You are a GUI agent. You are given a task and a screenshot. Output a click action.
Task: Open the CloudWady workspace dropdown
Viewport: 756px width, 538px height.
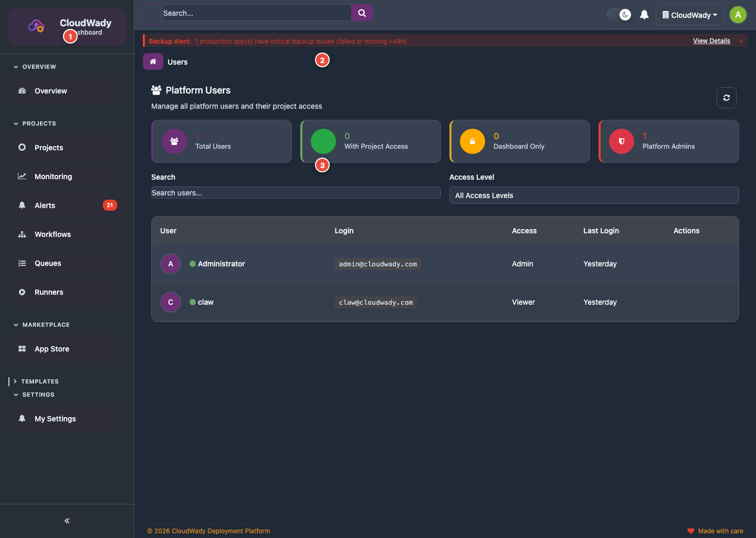[689, 15]
